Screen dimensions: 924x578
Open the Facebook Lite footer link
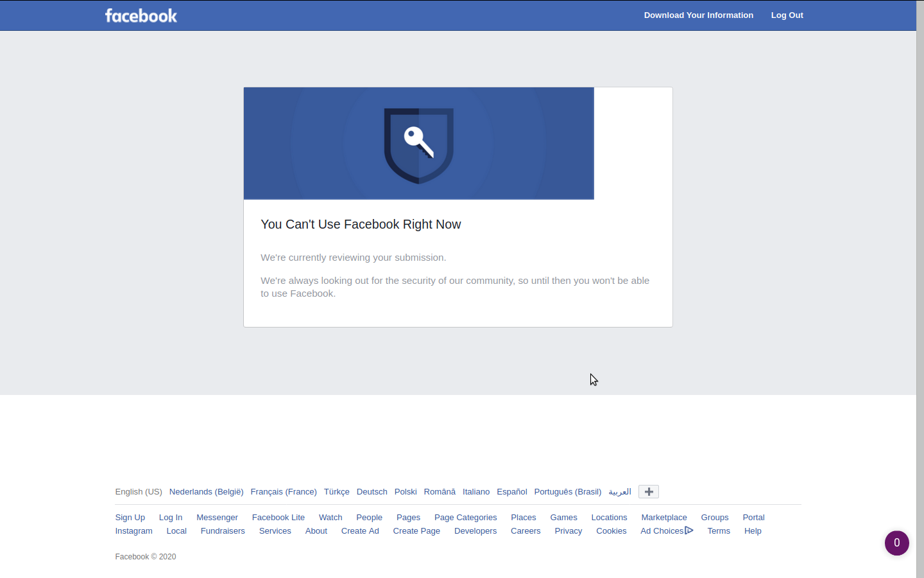278,518
